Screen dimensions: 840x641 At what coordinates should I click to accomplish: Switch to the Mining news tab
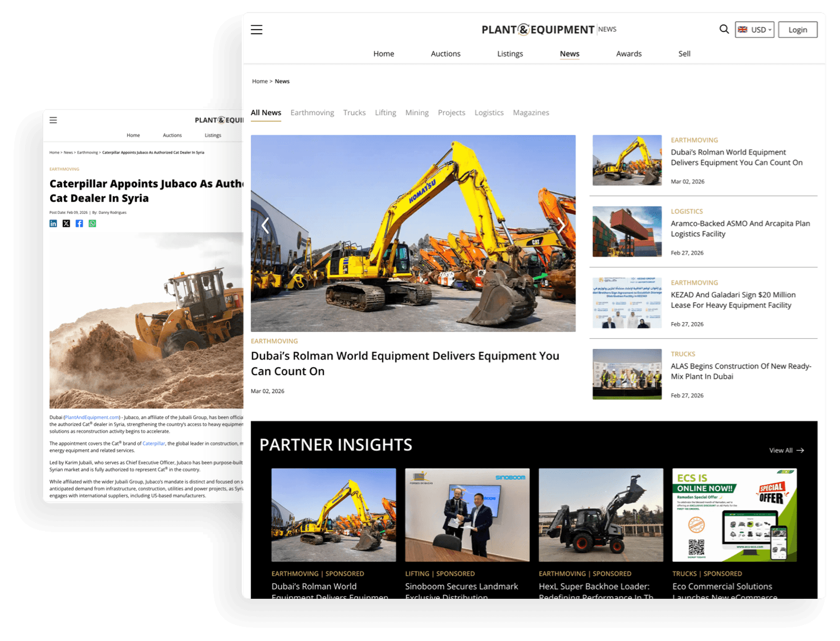tap(416, 113)
